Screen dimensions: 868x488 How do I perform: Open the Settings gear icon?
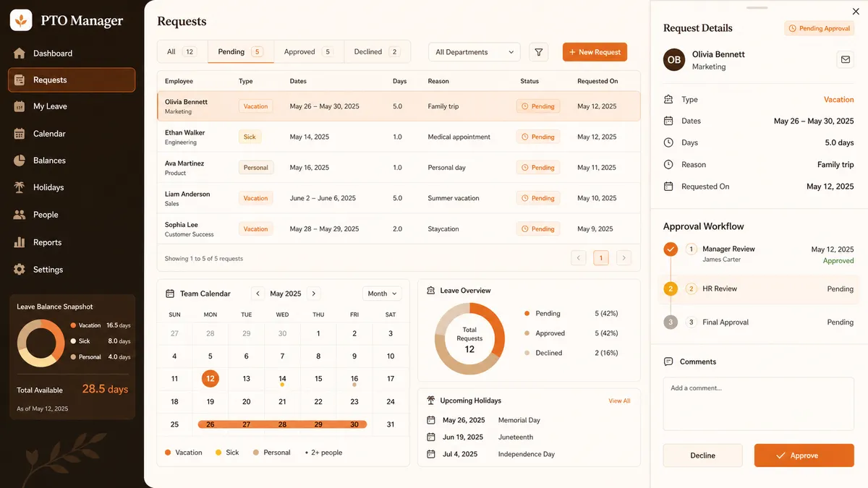pos(20,270)
